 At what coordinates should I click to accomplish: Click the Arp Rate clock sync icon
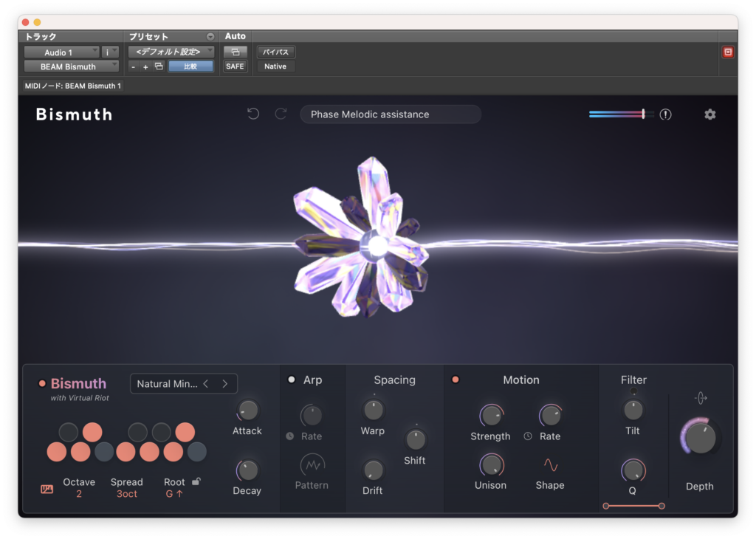tap(289, 436)
